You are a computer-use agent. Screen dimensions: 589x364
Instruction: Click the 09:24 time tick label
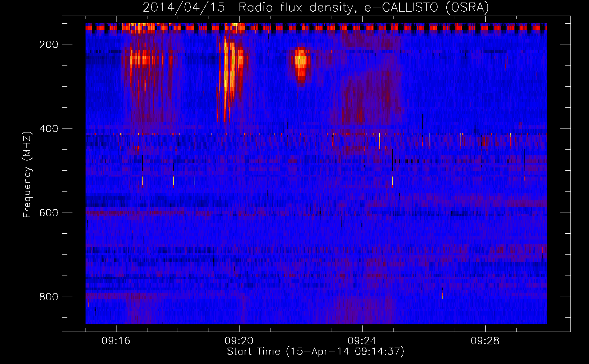coord(362,341)
